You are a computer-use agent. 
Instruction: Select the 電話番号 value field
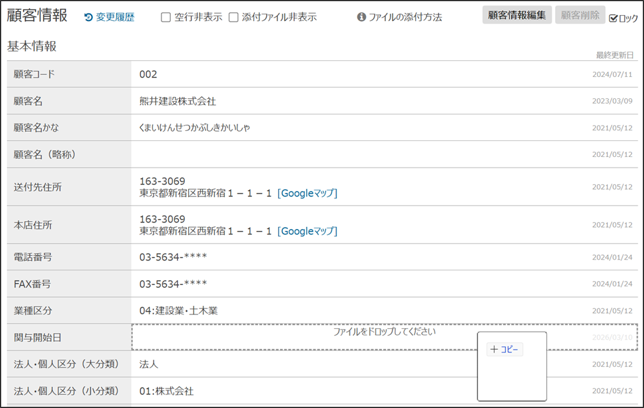pos(173,257)
